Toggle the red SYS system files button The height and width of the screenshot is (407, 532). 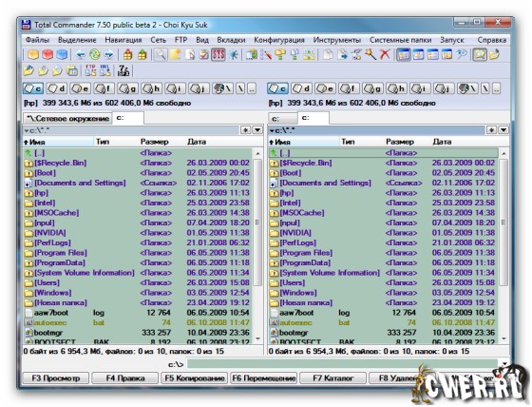point(218,54)
